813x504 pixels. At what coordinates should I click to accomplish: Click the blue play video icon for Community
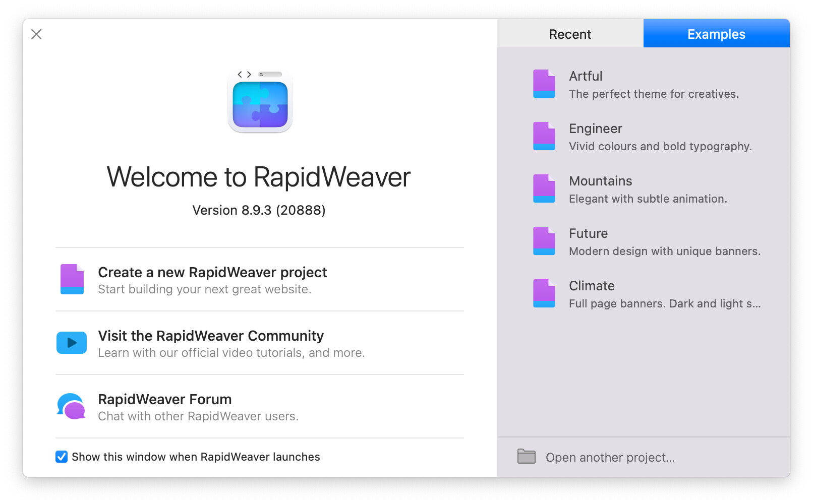pos(72,343)
